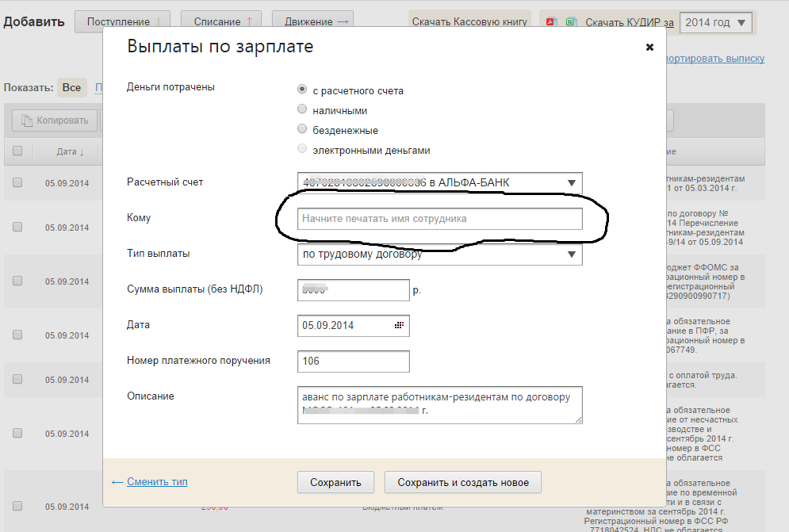Viewport: 789px width, 532px height.
Task: Click Сохранить и создать новое
Action: coord(462,482)
